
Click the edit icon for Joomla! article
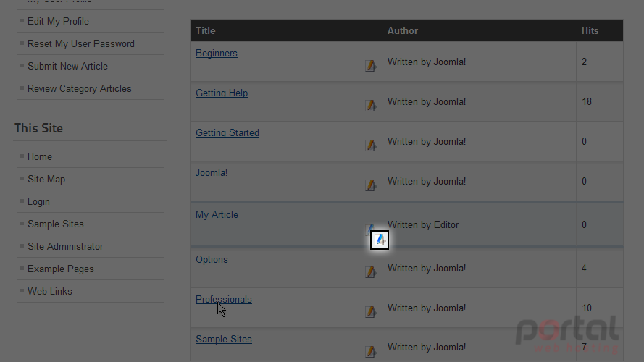tap(370, 185)
